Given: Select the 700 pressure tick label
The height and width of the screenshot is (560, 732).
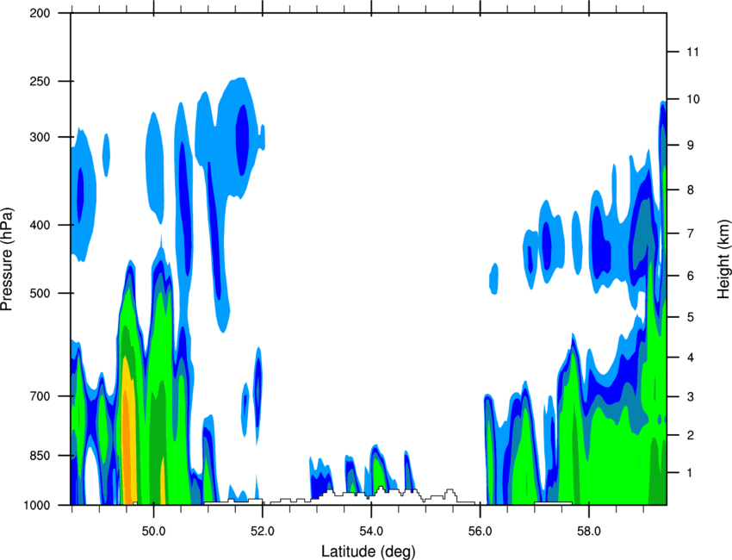Looking at the screenshot, I should (x=40, y=396).
